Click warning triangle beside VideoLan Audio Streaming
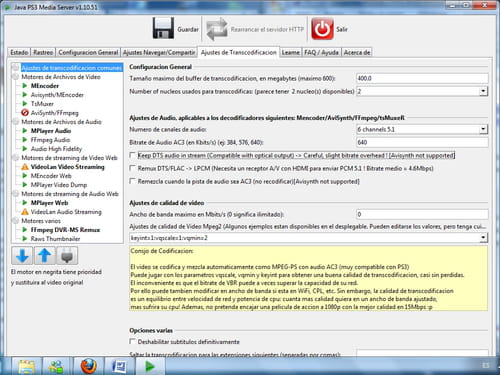 click(x=25, y=212)
